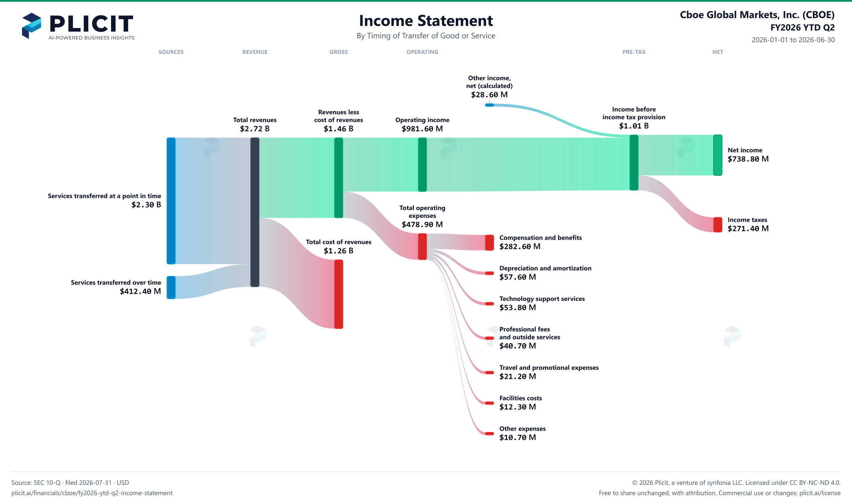Click the PRE-TAX column header
The width and height of the screenshot is (852, 504).
tap(634, 52)
